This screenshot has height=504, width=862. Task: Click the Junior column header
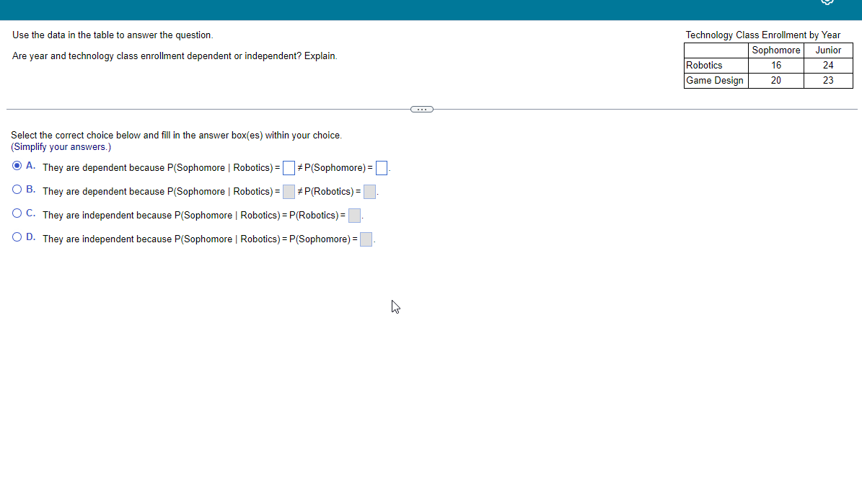pyautogui.click(x=828, y=50)
